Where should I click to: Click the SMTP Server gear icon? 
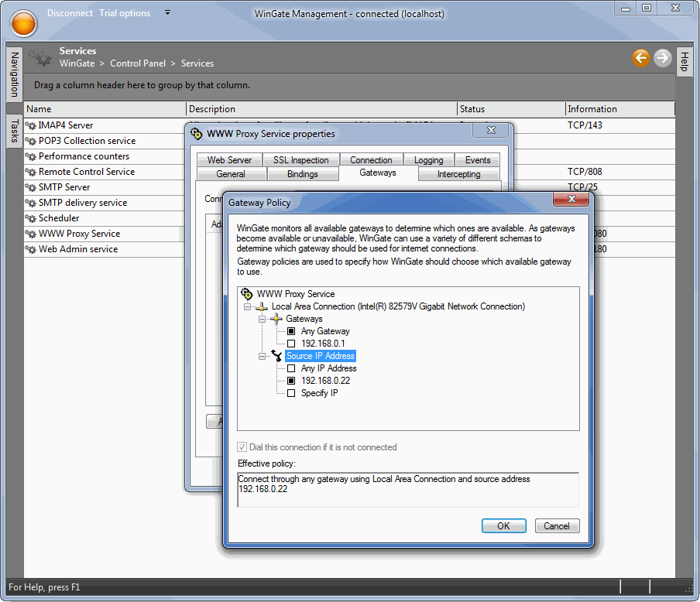[30, 187]
